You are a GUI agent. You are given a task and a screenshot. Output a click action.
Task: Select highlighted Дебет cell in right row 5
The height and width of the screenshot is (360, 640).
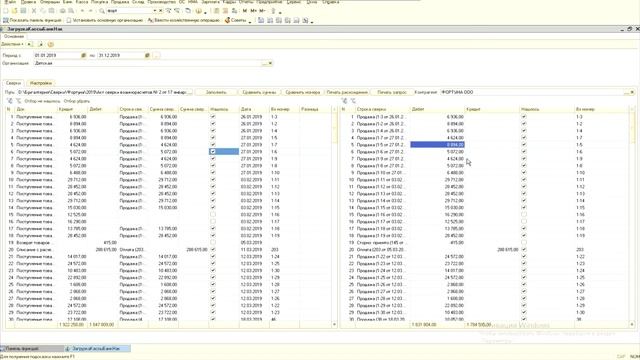(438, 144)
